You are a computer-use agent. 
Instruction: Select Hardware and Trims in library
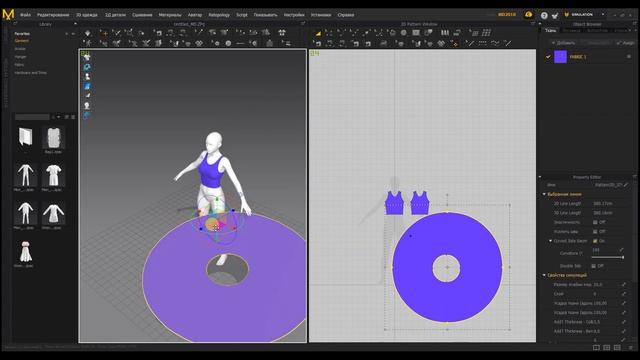pos(31,73)
